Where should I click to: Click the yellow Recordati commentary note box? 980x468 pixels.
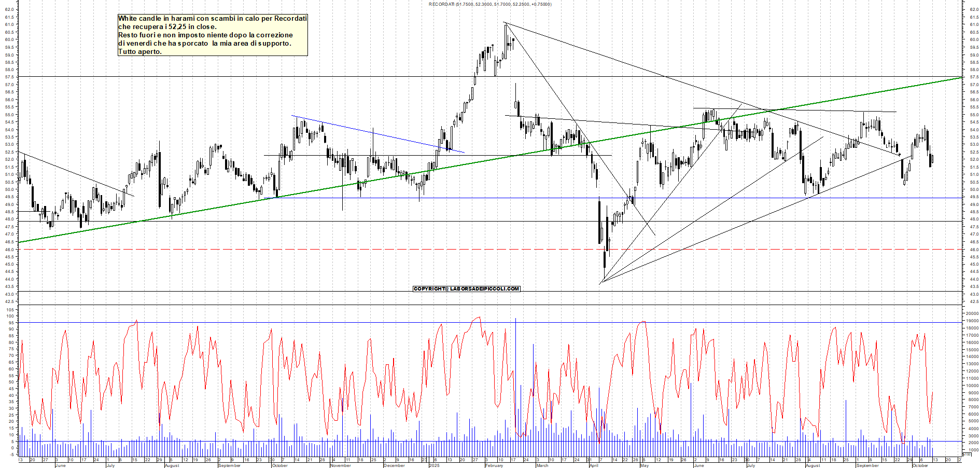tap(213, 35)
